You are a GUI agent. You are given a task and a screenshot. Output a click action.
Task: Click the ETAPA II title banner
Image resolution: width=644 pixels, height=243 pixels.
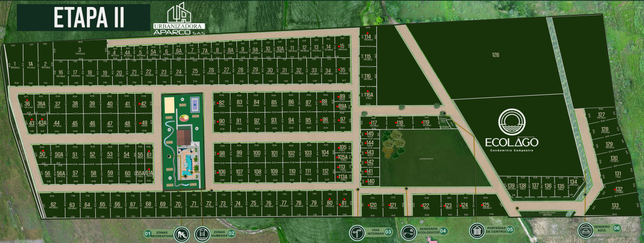pyautogui.click(x=83, y=18)
